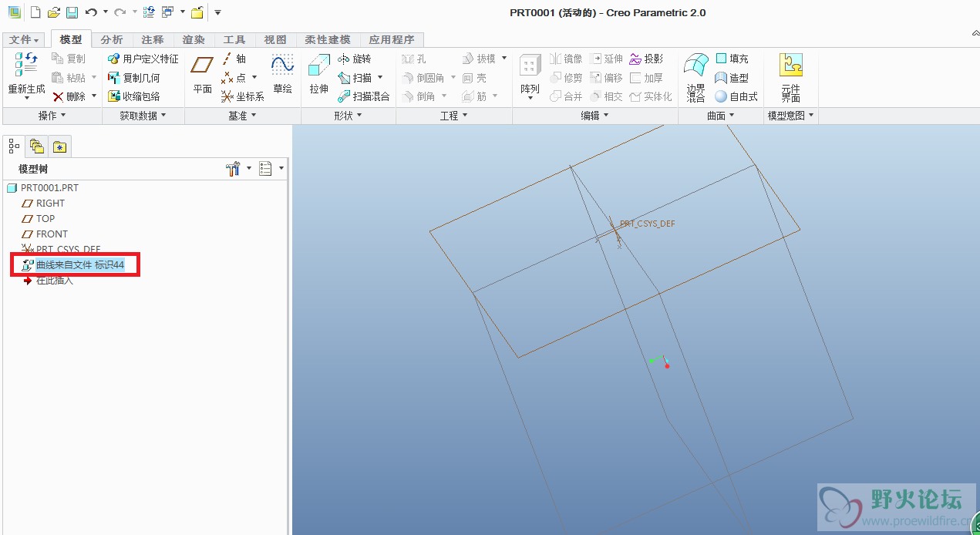
Task: Expand the Surfaces (曲面) group
Action: tap(721, 116)
